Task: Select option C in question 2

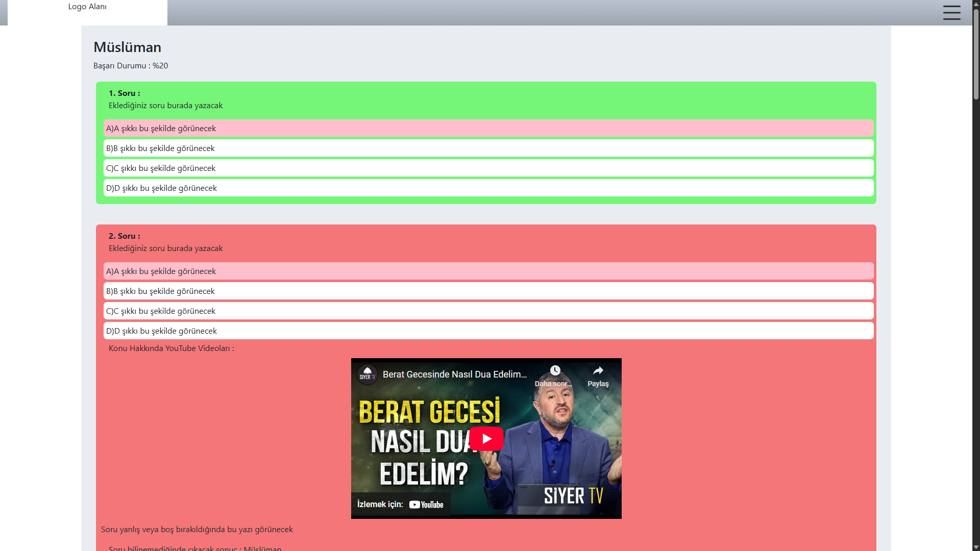Action: pos(488,311)
